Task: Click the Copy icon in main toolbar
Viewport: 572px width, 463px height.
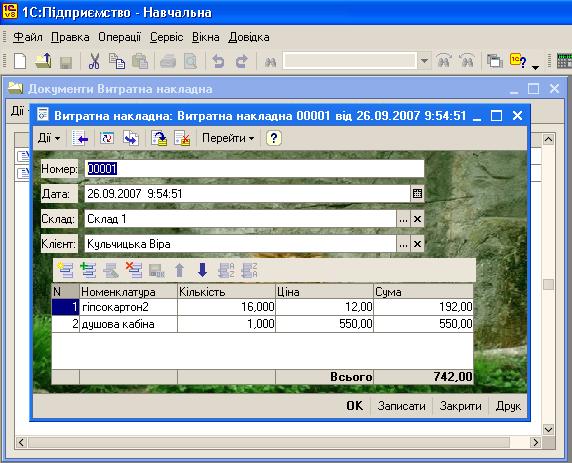Action: click(117, 61)
